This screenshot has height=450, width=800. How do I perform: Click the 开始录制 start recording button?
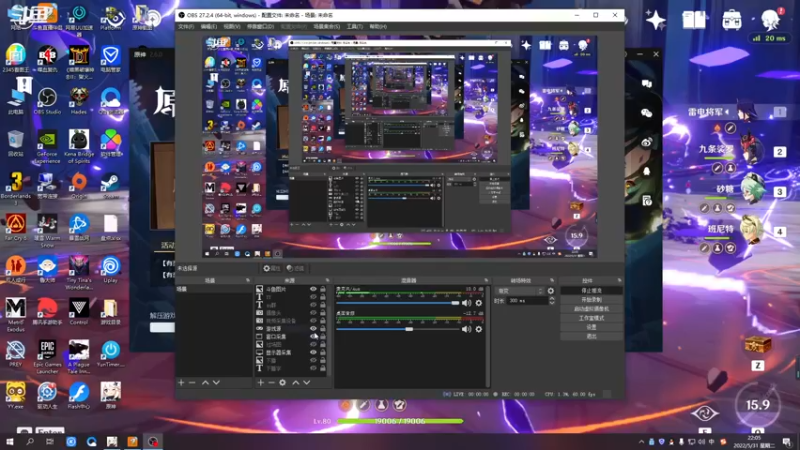click(591, 299)
